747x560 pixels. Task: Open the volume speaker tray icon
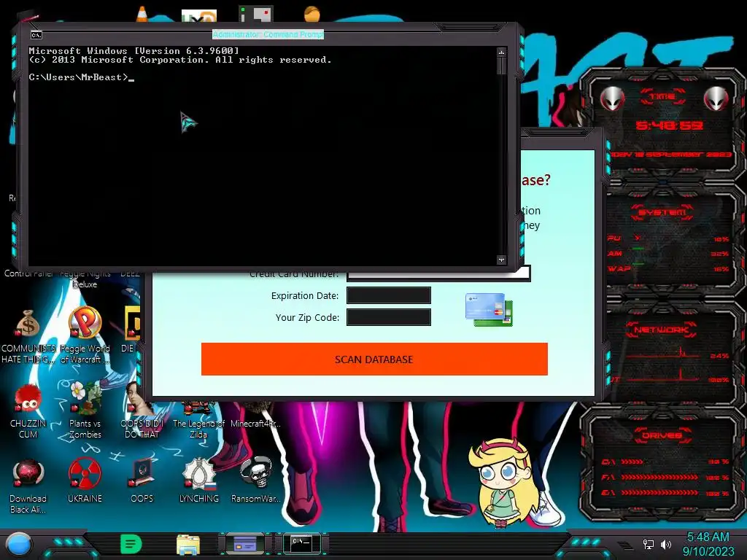(666, 544)
